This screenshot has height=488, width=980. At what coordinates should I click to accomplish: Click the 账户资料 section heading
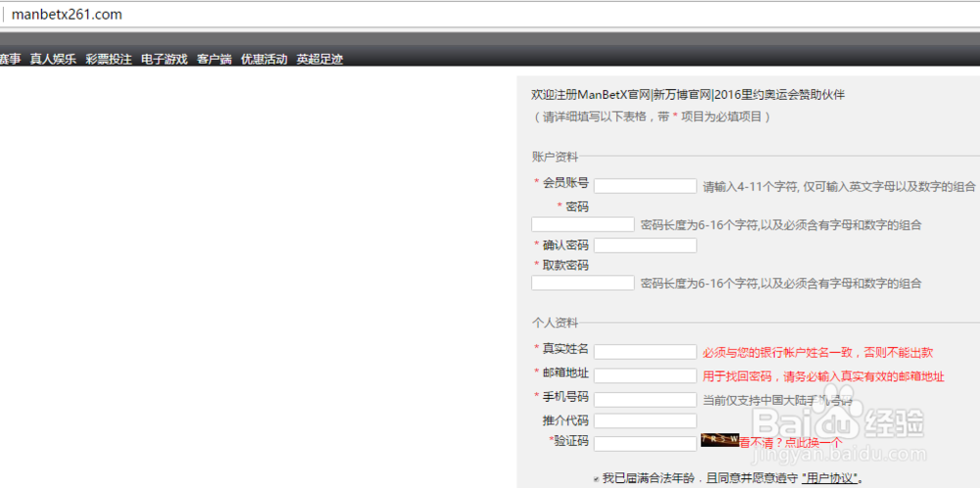point(555,157)
